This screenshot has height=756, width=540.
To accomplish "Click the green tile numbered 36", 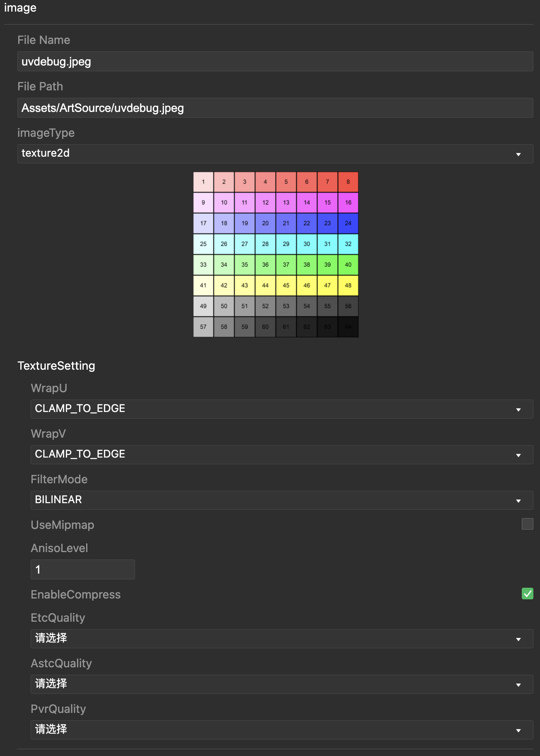I will [265, 265].
